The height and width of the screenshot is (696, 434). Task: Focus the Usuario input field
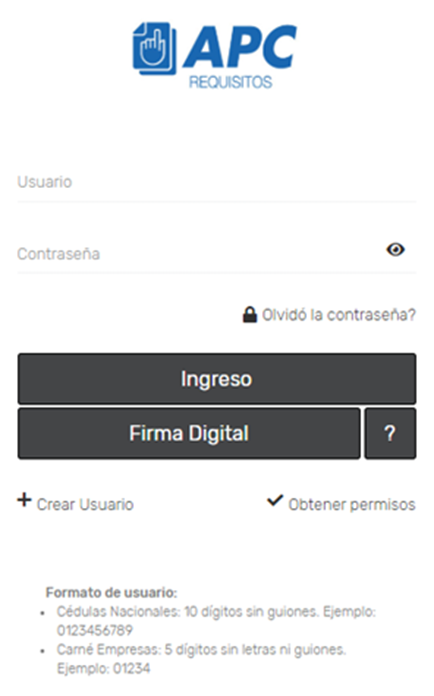pos(217,182)
